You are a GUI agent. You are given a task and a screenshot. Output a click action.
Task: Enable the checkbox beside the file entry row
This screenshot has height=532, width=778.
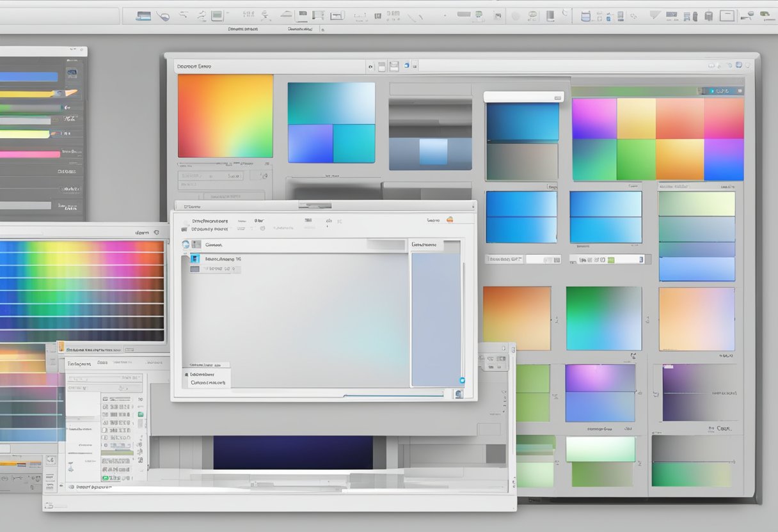(x=194, y=269)
